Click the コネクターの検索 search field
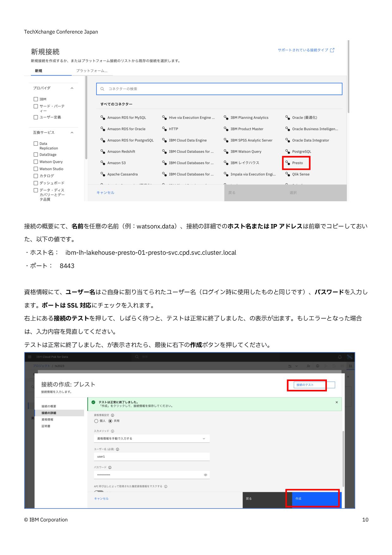This screenshot has width=392, height=555. pyautogui.click(x=219, y=89)
